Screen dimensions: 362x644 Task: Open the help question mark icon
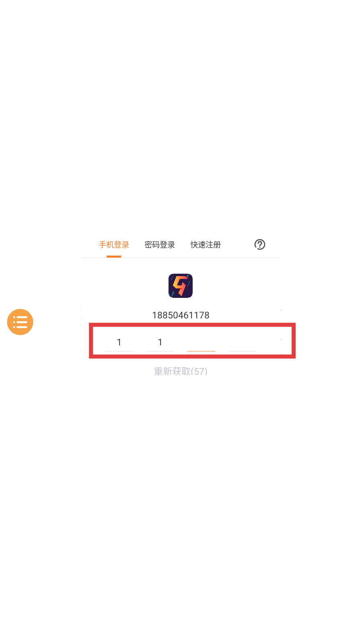[260, 244]
